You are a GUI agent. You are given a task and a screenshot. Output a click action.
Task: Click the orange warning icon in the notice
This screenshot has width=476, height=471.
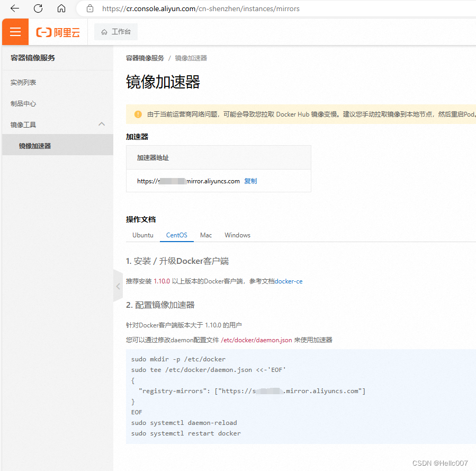pos(138,114)
